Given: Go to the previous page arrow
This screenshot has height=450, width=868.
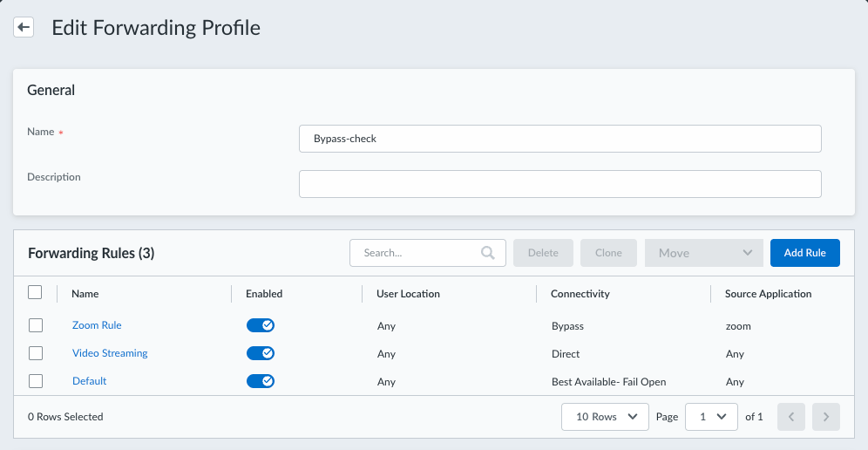Looking at the screenshot, I should 790,417.
